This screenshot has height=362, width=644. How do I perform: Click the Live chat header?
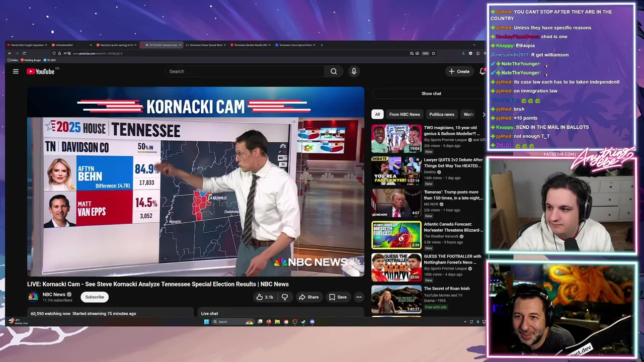(209, 314)
